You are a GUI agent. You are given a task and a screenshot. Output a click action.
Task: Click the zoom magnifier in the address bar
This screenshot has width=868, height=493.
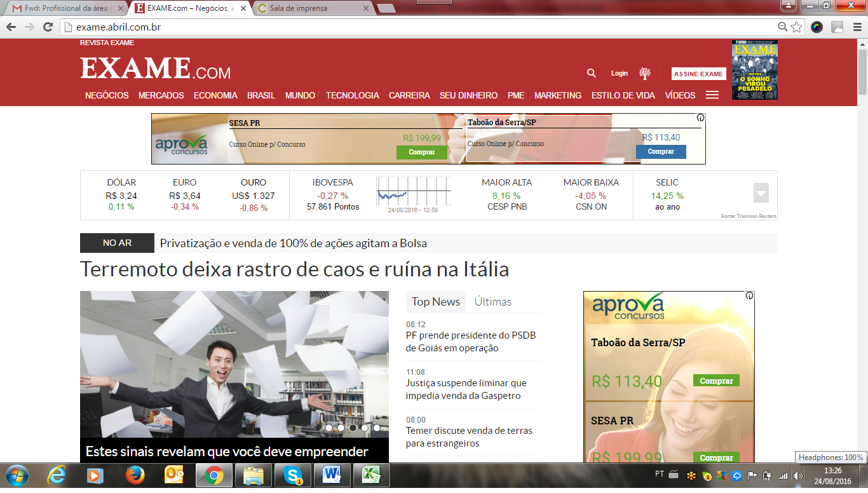coord(783,27)
